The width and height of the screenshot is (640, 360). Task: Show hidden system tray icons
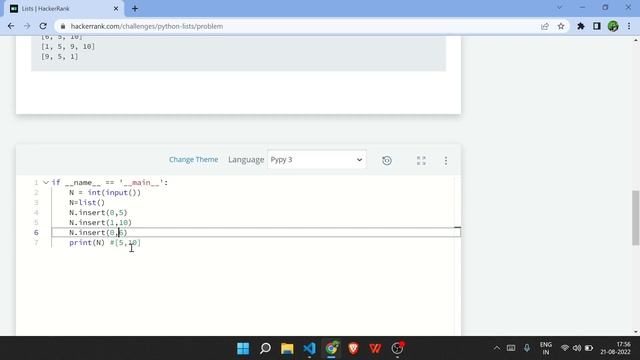pos(497,348)
